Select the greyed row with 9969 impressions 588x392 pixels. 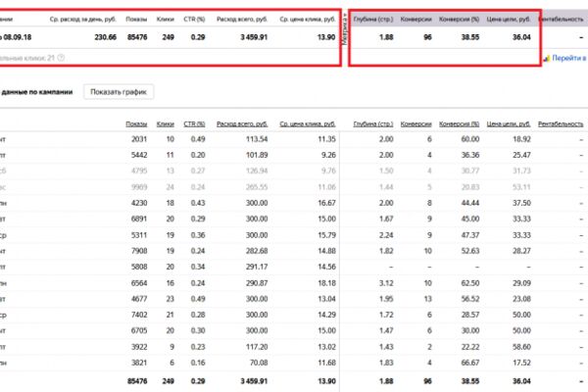click(x=292, y=187)
